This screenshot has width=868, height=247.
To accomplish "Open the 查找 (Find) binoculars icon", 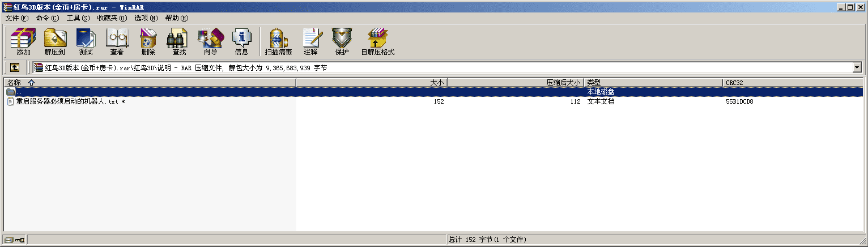I will pyautogui.click(x=179, y=41).
